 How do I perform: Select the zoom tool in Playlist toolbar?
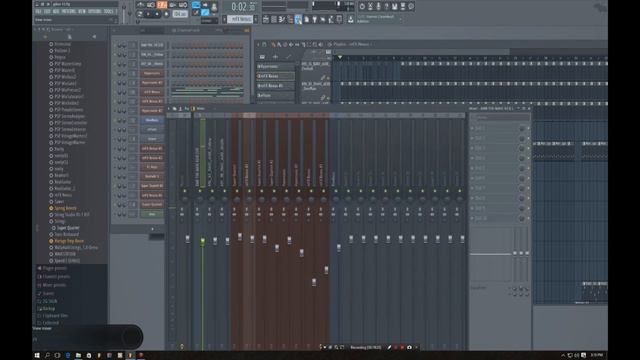pos(314,44)
